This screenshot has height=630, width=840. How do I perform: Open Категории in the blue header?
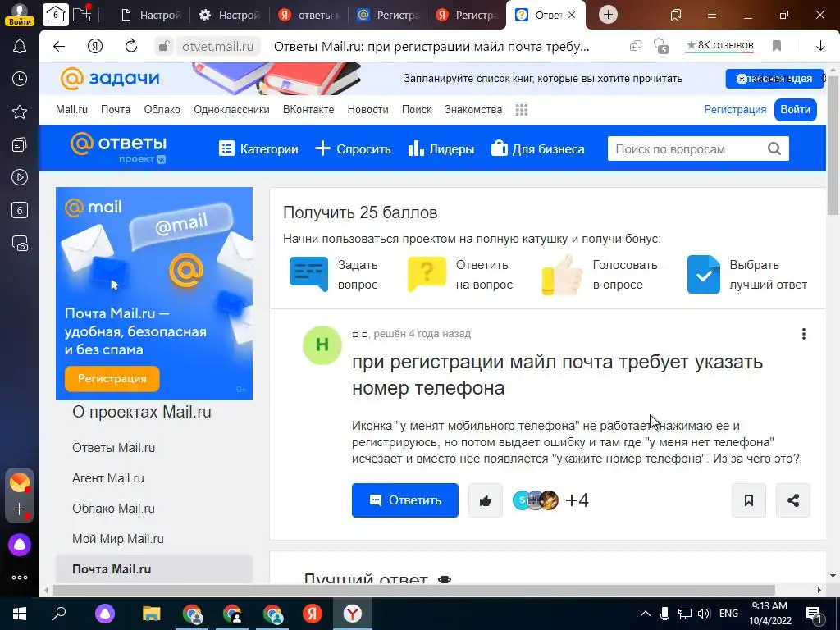(x=258, y=149)
